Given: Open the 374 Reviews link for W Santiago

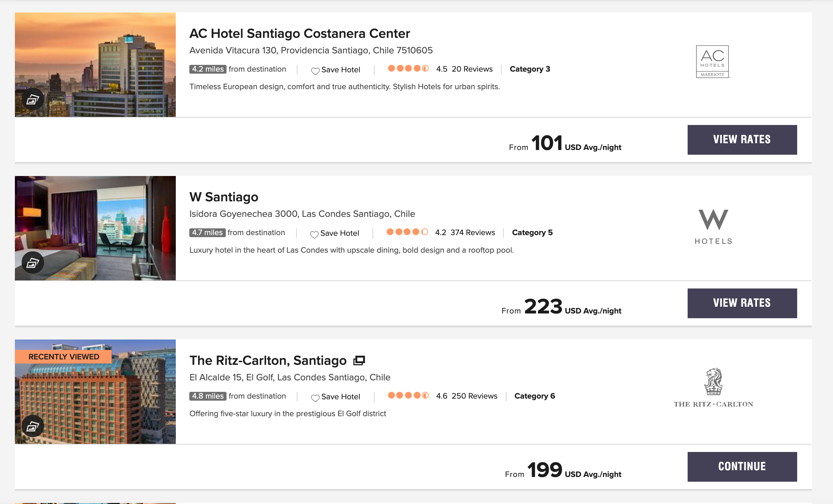Looking at the screenshot, I should [473, 232].
